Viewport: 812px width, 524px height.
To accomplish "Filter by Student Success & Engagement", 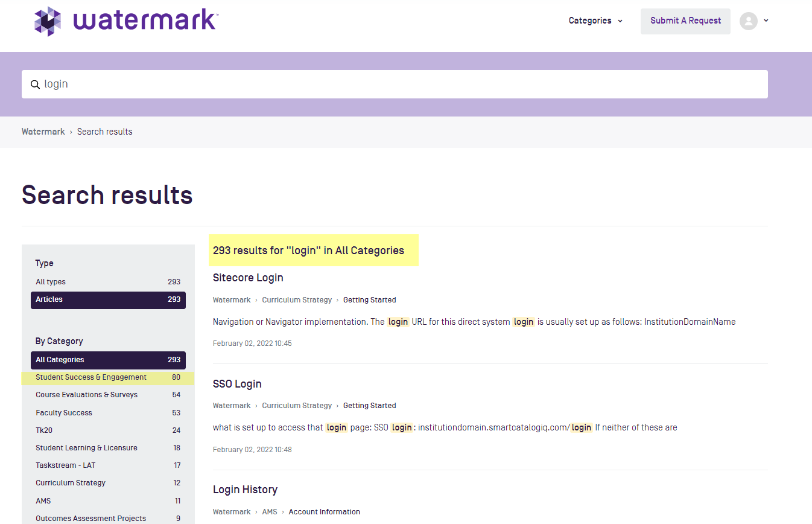I will [108, 377].
